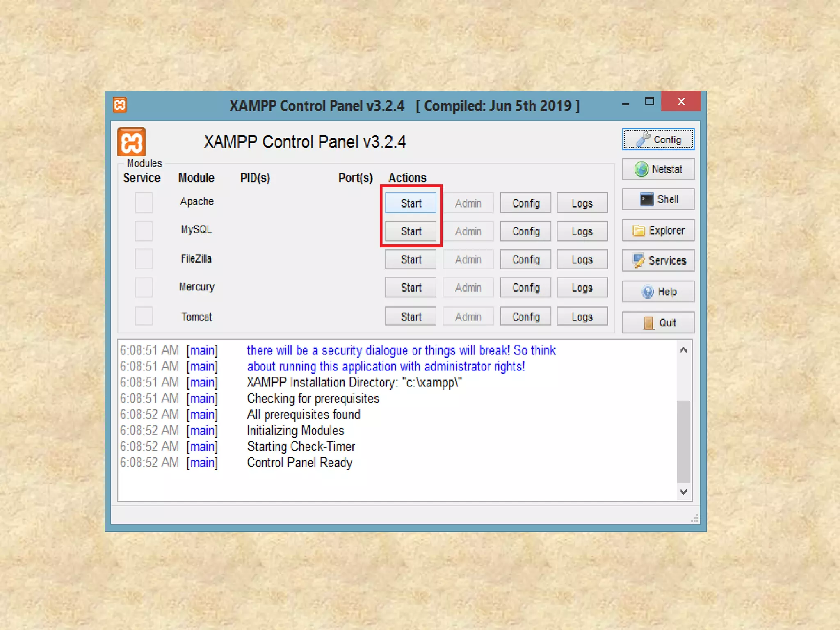Viewport: 840px width, 630px height.
Task: Open the main Config wrench button
Action: pos(658,139)
